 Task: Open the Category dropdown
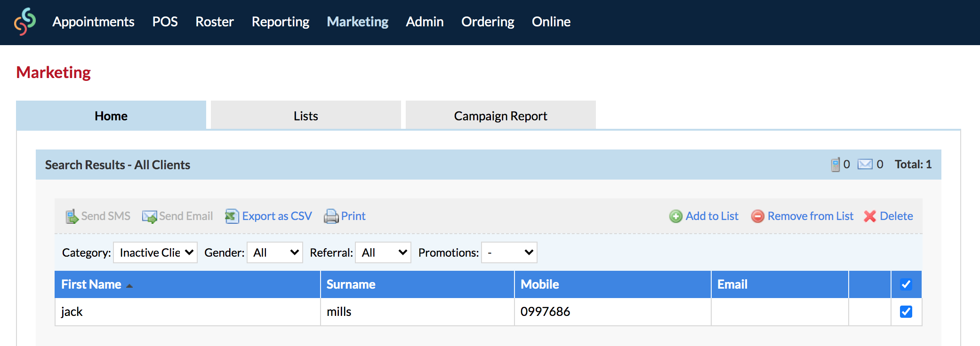coord(155,252)
